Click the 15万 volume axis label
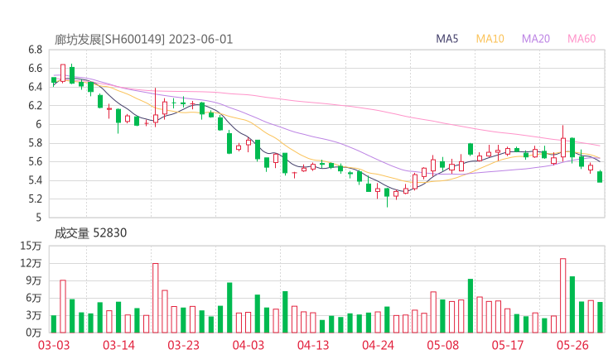The image size is (613, 364). (x=31, y=246)
